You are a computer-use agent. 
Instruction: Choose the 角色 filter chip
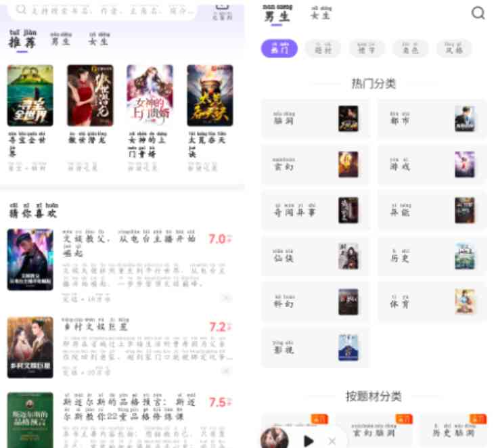click(410, 48)
